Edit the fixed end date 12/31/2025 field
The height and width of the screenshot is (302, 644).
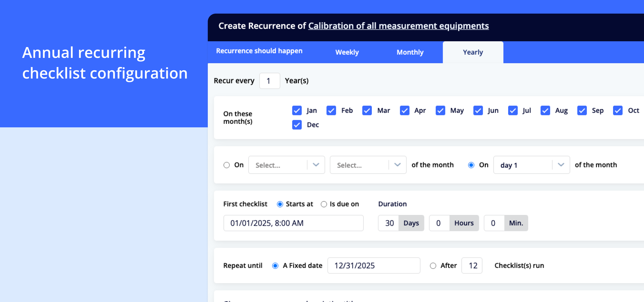tap(374, 266)
